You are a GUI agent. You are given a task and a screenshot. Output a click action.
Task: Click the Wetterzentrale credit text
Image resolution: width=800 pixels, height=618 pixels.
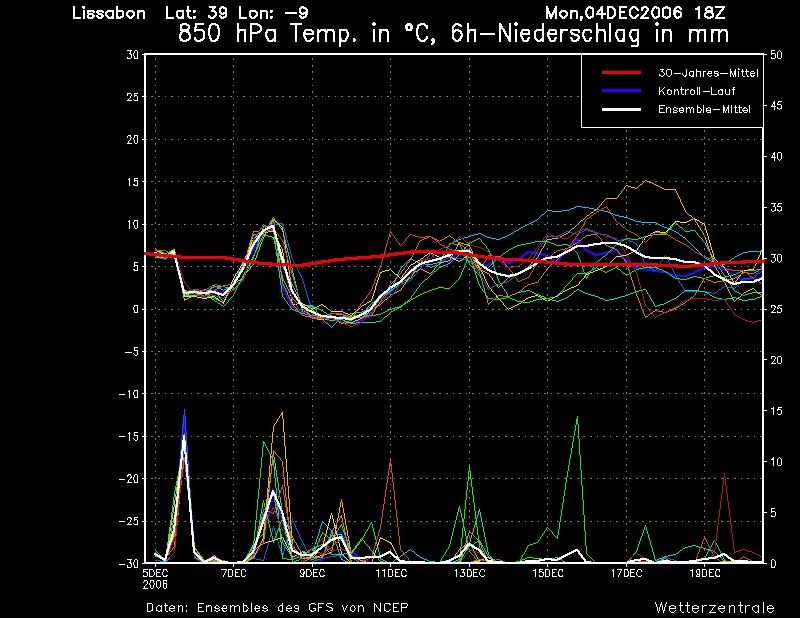714,607
